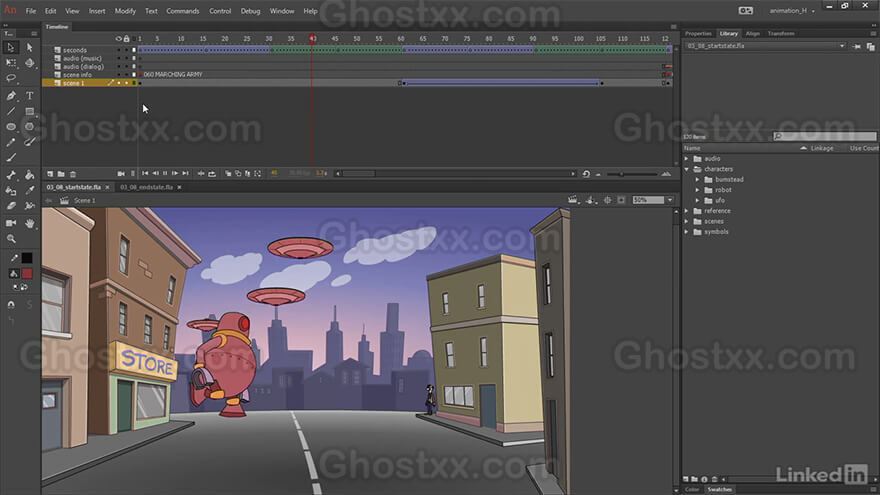The width and height of the screenshot is (880, 495).
Task: Select the Eyedropper tool
Action: [x=29, y=191]
